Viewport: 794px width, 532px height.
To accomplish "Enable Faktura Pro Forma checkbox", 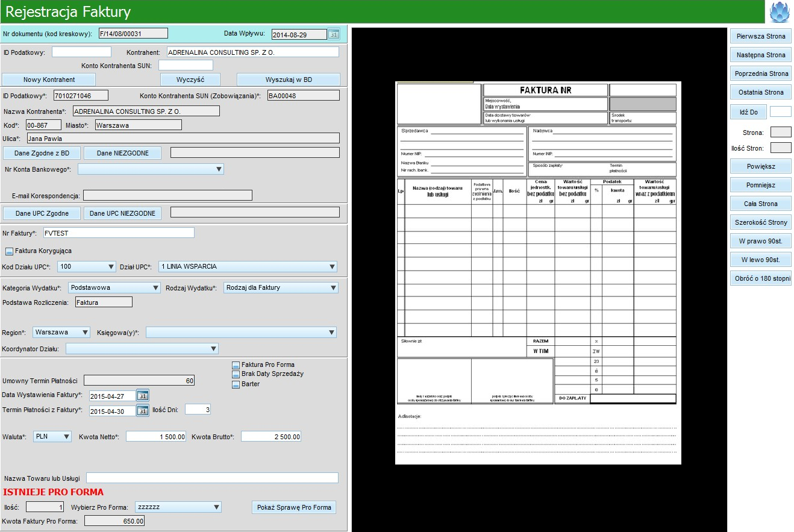I will coord(236,365).
